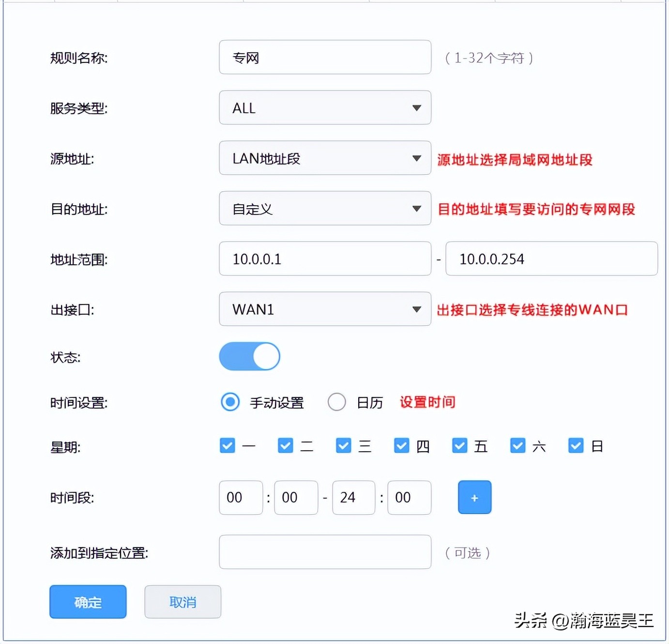Uncheck the Saturday (六) weekday checkbox

pyautogui.click(x=517, y=445)
